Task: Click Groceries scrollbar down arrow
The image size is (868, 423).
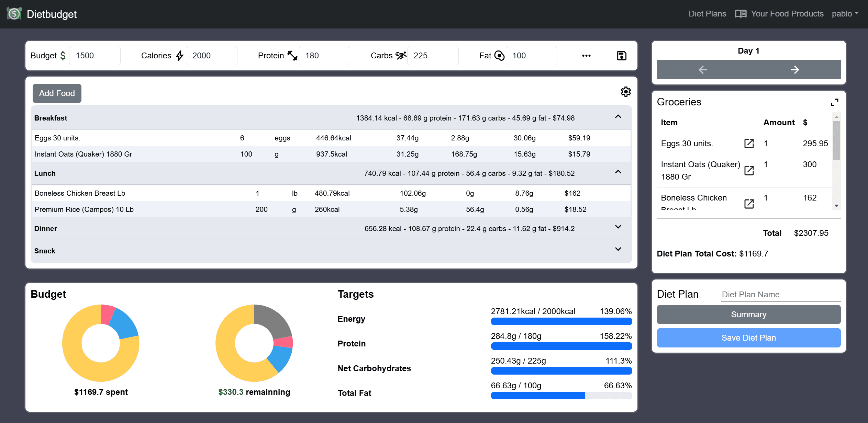Action: 836,206
